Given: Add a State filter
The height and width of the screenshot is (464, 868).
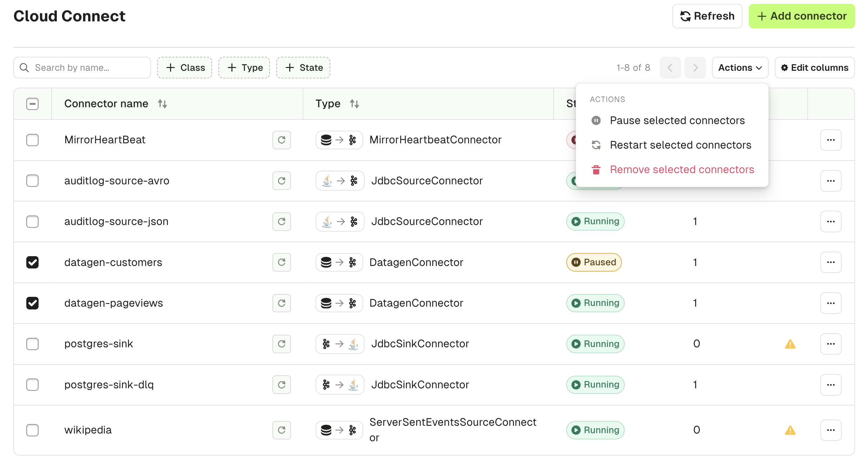Looking at the screenshot, I should click(303, 68).
